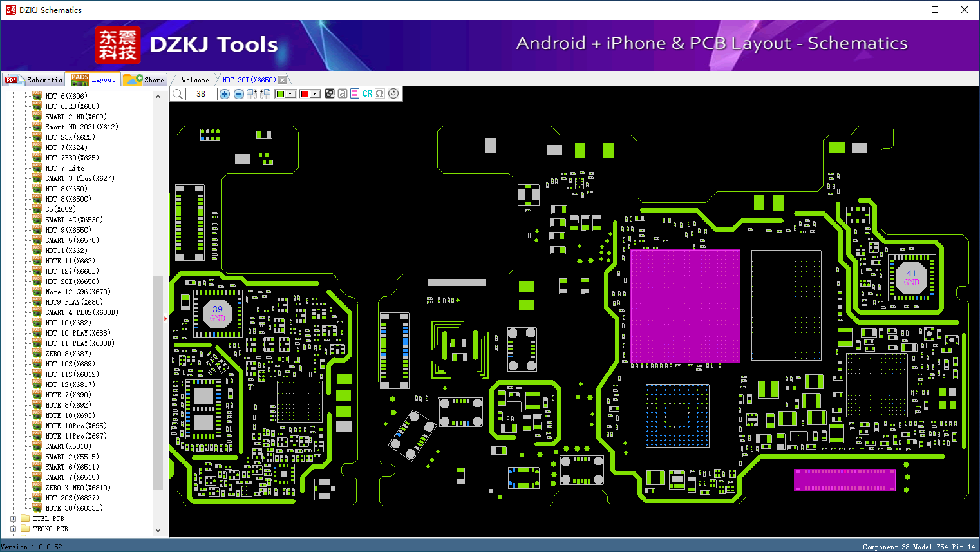
Task: Toggle the omega symbol toolbar button
Action: [380, 93]
